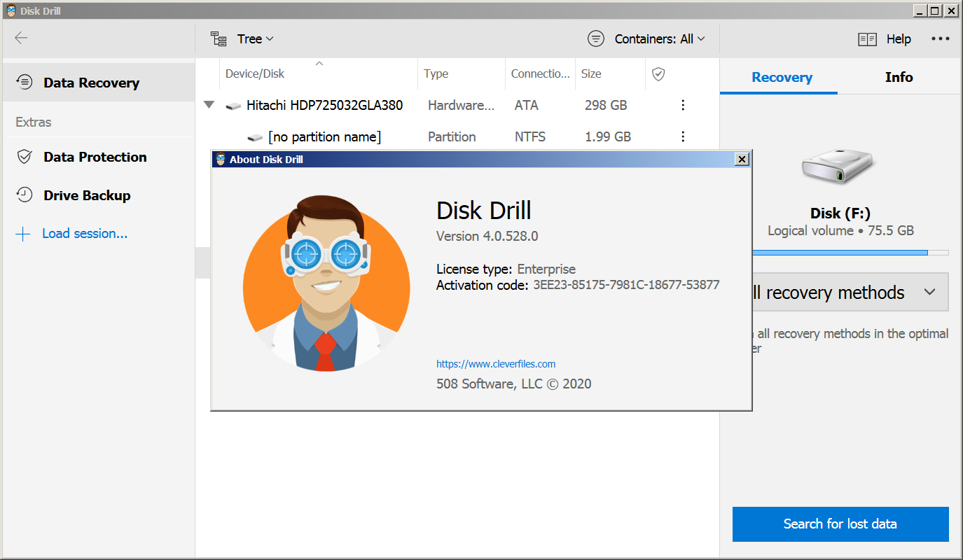Screen dimensions: 963x560
Task: Click the partition icon beside no partition name
Action: point(255,137)
